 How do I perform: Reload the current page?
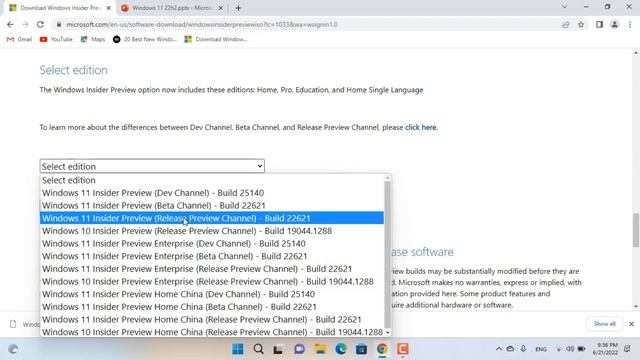point(40,24)
